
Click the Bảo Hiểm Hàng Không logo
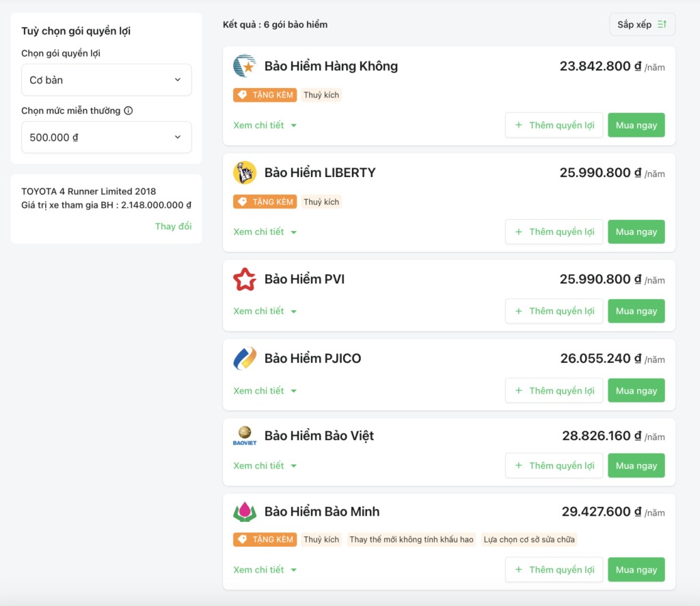(245, 66)
